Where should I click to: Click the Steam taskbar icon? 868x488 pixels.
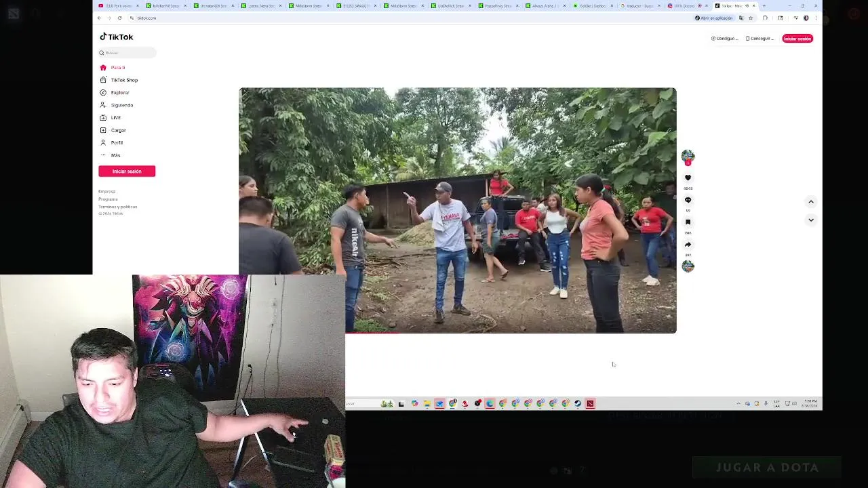tap(578, 403)
